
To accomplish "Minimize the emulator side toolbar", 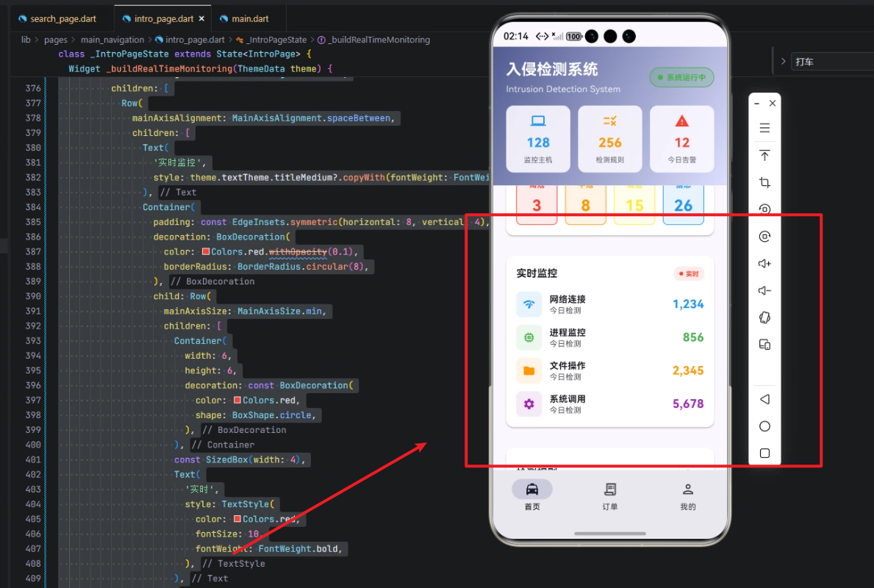I will (757, 104).
